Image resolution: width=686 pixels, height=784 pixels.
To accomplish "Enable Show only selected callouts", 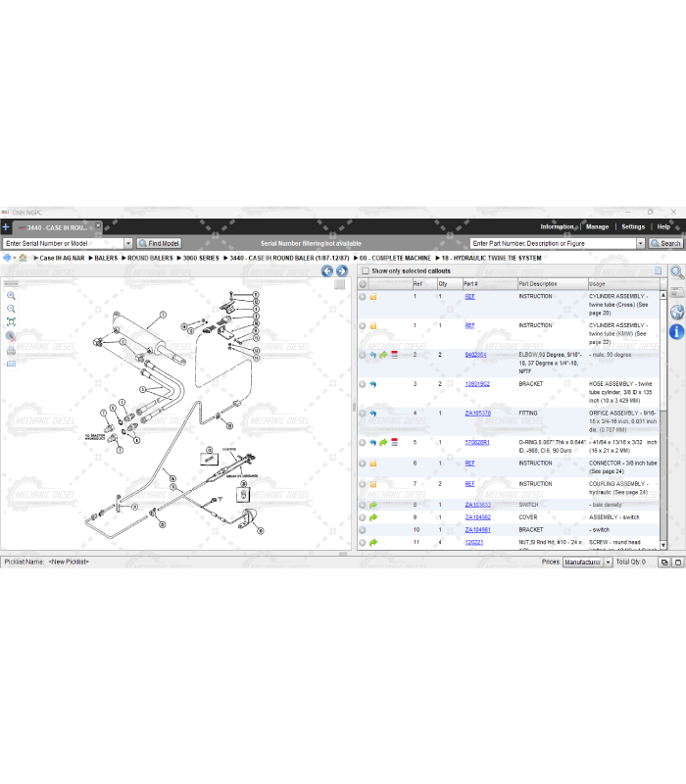I will tap(365, 270).
